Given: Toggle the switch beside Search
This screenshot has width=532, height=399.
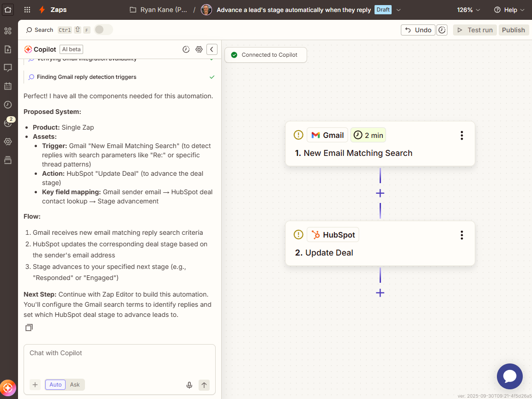Looking at the screenshot, I should pos(103,30).
